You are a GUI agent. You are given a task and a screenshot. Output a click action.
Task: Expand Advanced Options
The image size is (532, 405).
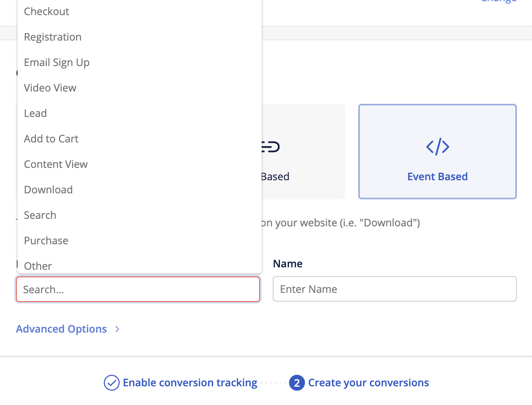pos(61,329)
